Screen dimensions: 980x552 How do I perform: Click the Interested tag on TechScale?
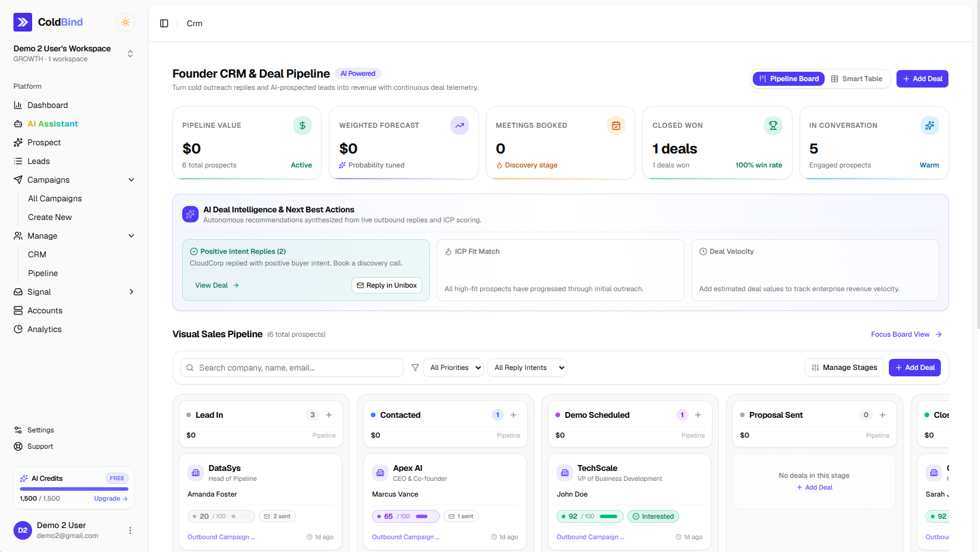[653, 516]
